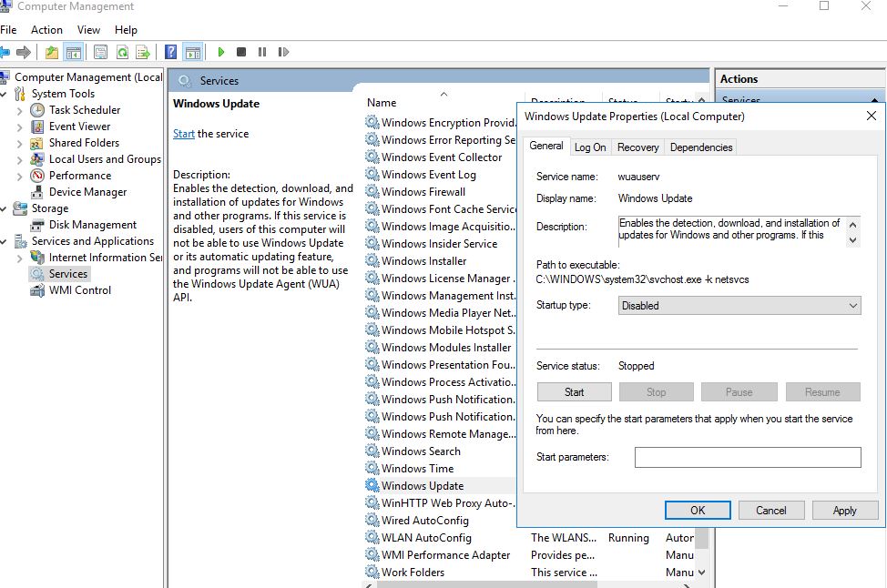887x588 pixels.
Task: Switch to the General tab
Action: 545,146
